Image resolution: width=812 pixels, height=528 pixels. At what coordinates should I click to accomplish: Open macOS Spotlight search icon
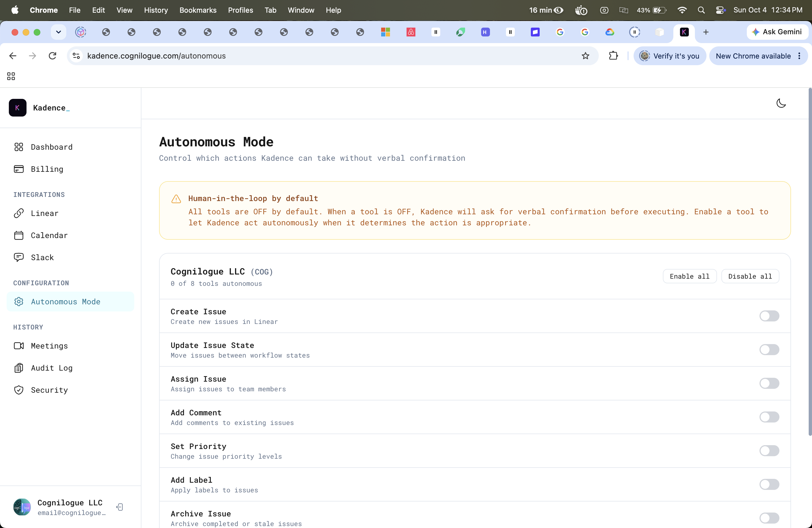click(x=701, y=10)
